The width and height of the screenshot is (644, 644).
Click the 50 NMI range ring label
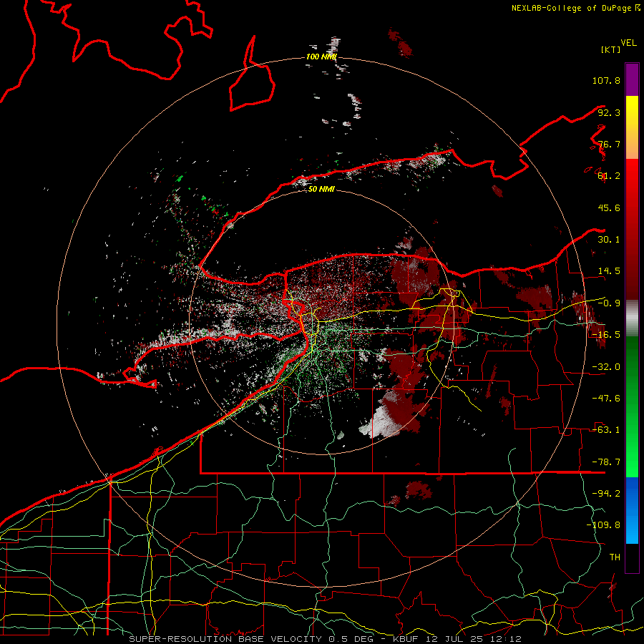pos(321,190)
